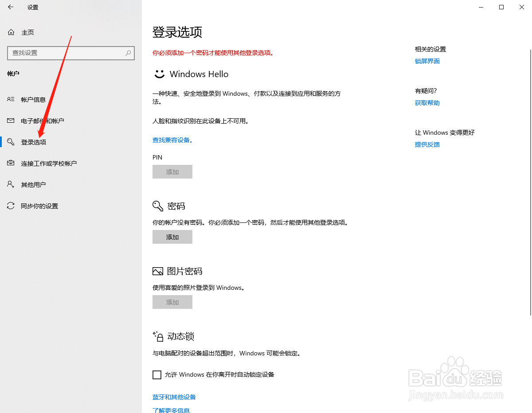Screen dimensions: 532x413
Task: Enable 允许 Windows 在你离开时自动锁定设备 checkbox
Action: click(x=157, y=375)
